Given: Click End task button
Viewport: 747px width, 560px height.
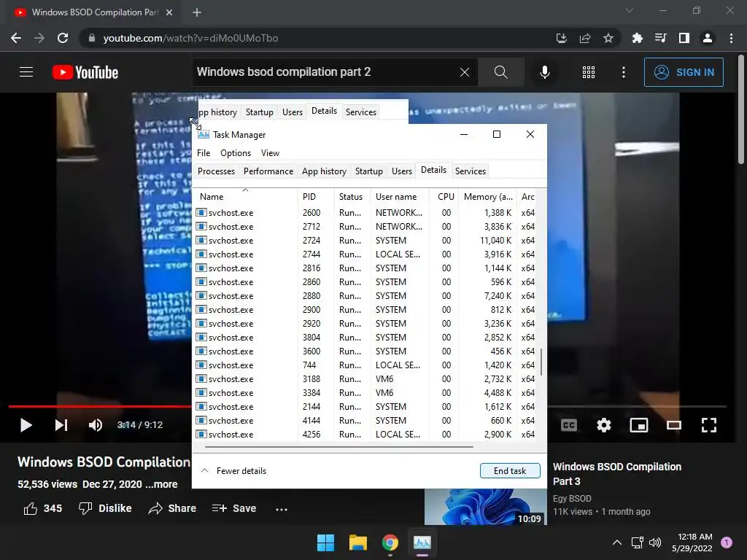Looking at the screenshot, I should [510, 470].
